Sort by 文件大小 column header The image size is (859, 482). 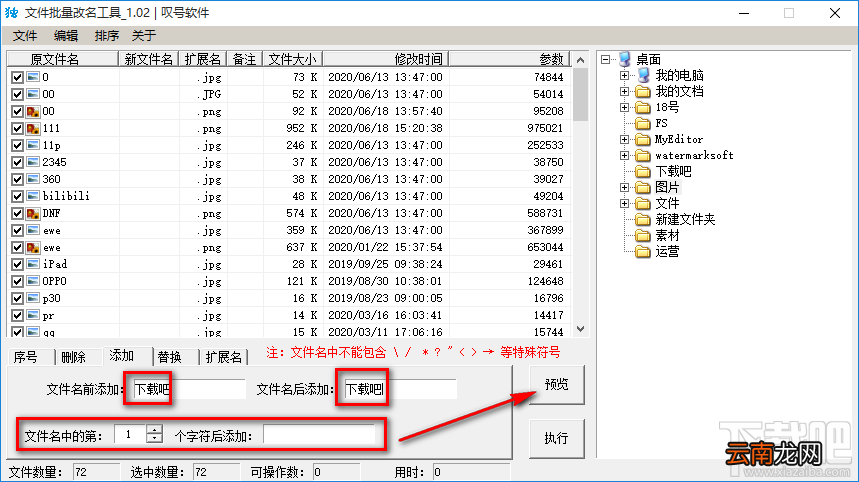point(293,59)
